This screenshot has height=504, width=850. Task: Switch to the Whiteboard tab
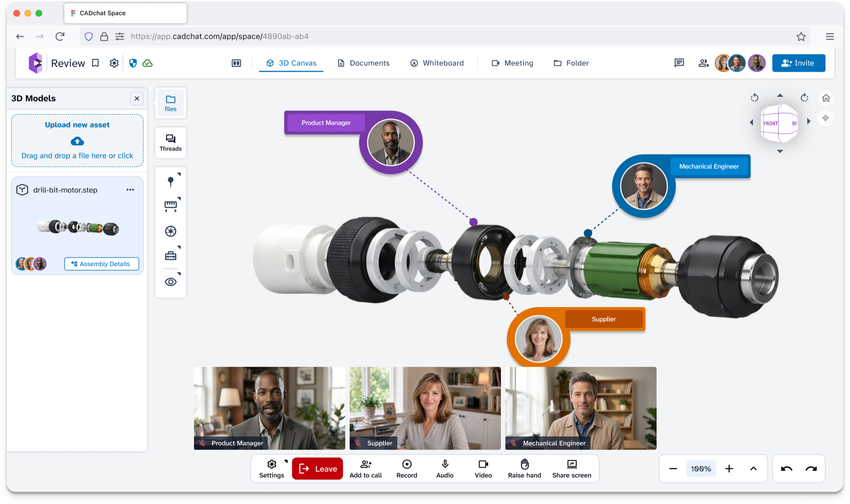tap(437, 63)
